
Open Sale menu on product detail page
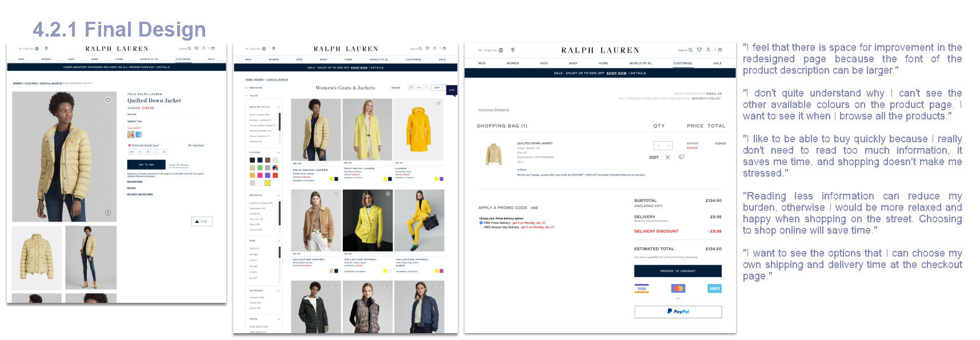pos(211,59)
